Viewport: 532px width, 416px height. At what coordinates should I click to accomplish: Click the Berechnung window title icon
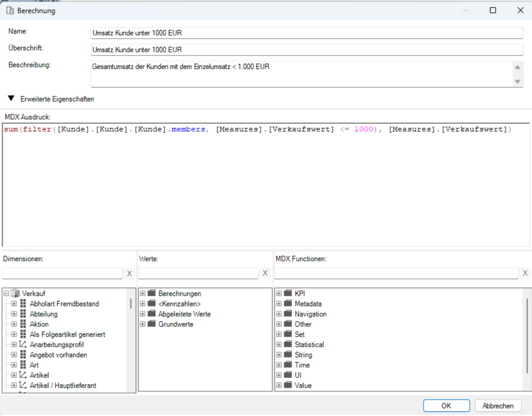[x=10, y=11]
